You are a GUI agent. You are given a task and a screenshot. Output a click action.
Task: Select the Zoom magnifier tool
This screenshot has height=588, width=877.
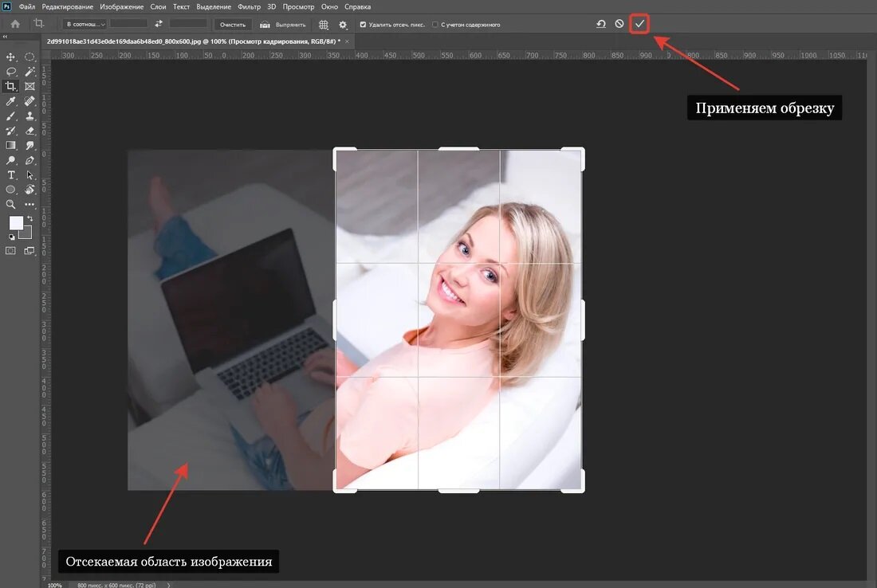10,205
